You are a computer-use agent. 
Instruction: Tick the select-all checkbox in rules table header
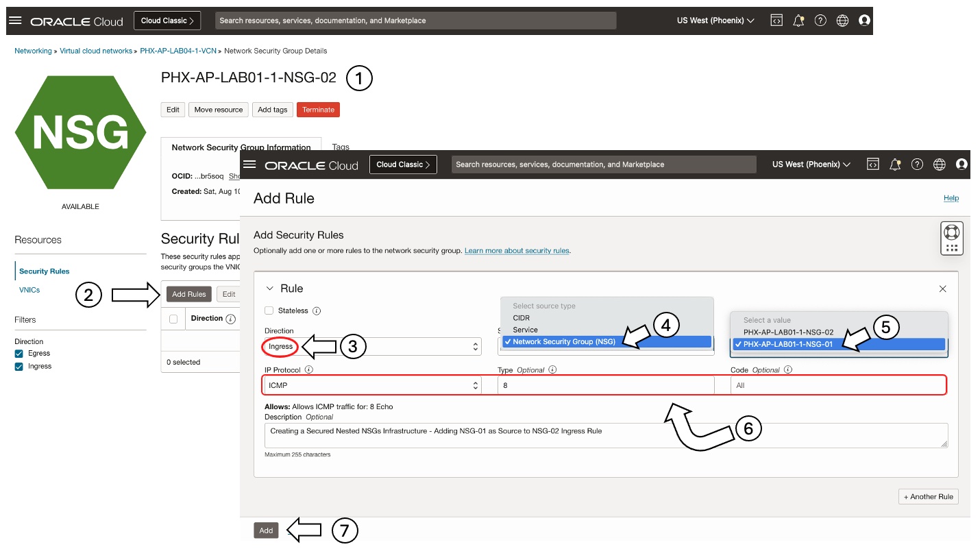173,319
